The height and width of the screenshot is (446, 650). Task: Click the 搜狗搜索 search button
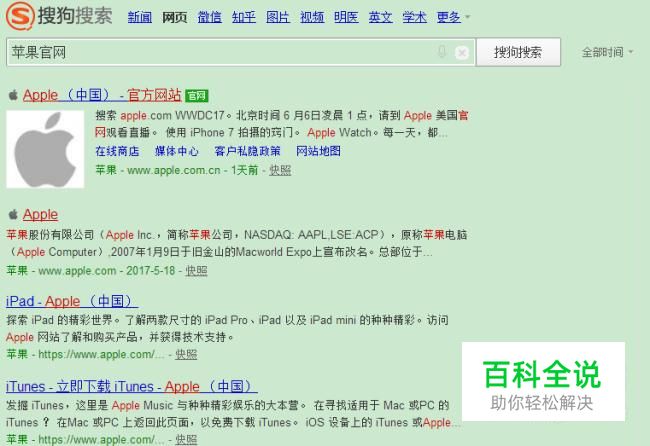518,52
